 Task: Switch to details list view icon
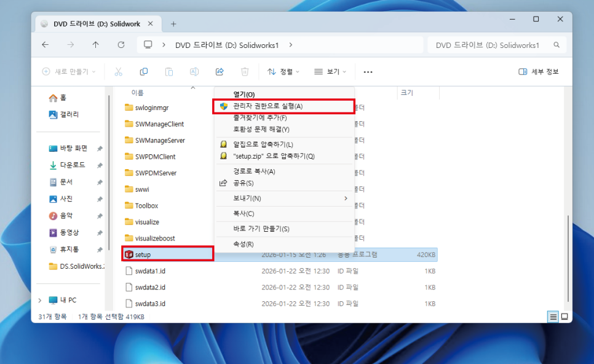553,317
